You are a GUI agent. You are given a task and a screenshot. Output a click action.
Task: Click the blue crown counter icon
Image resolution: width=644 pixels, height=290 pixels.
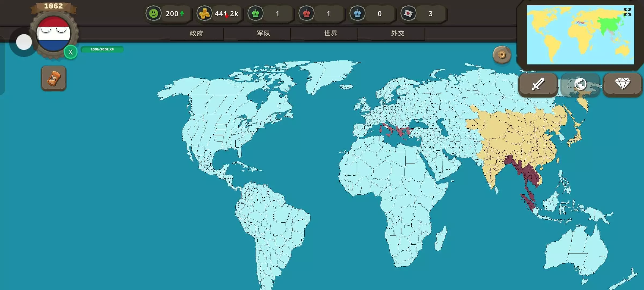[x=357, y=13]
